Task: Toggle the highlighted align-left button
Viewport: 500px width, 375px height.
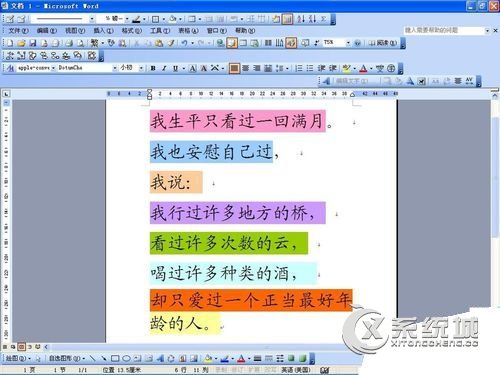Action: (234, 68)
